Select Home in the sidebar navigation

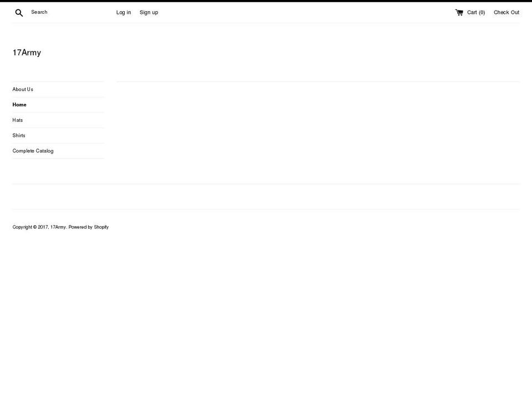click(x=19, y=104)
